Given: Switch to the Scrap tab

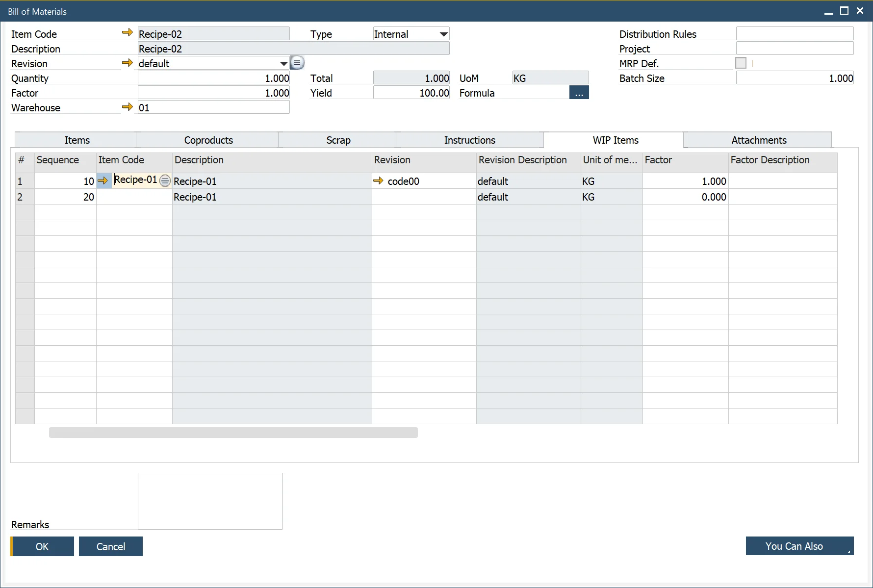Looking at the screenshot, I should pyautogui.click(x=338, y=140).
